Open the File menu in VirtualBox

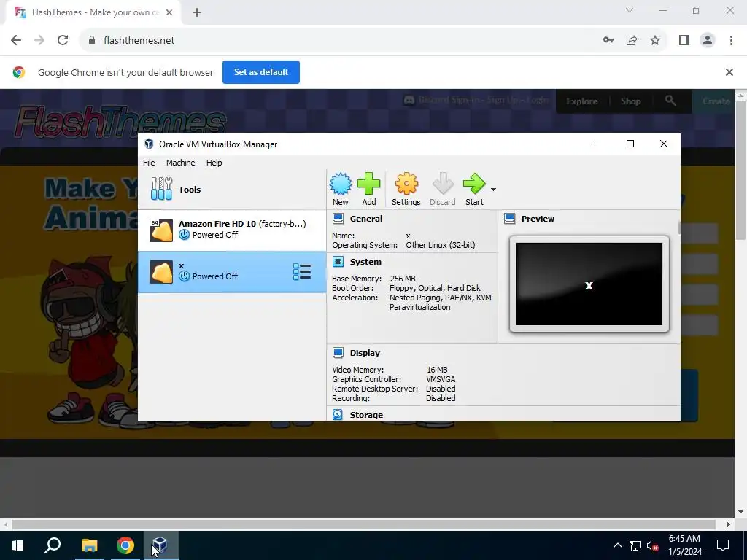pyautogui.click(x=149, y=163)
